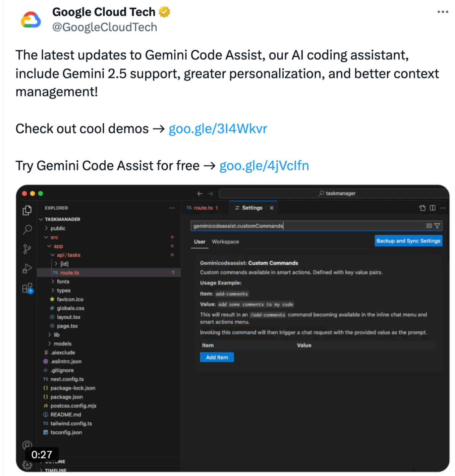
Task: Expand the models folder
Action: point(62,343)
